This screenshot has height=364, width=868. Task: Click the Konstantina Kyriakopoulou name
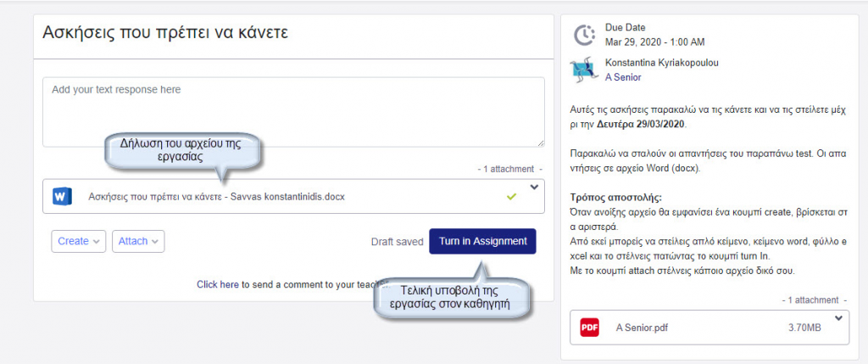[x=662, y=63]
